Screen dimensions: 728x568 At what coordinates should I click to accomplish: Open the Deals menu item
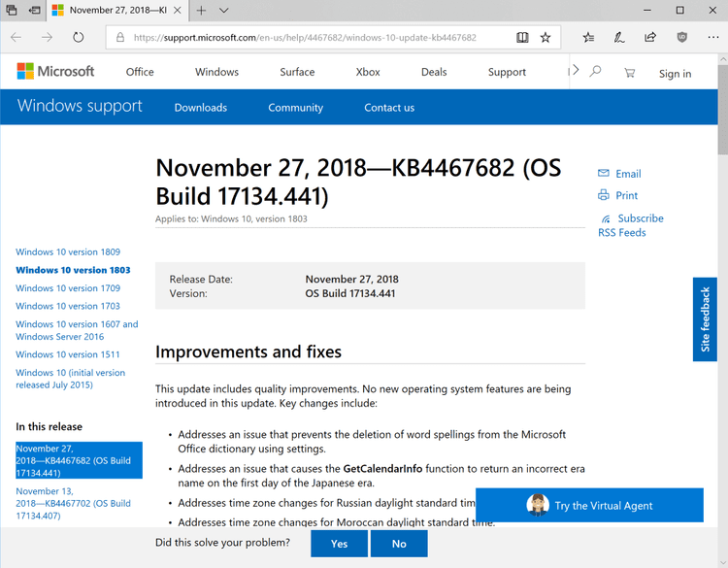[x=434, y=72]
